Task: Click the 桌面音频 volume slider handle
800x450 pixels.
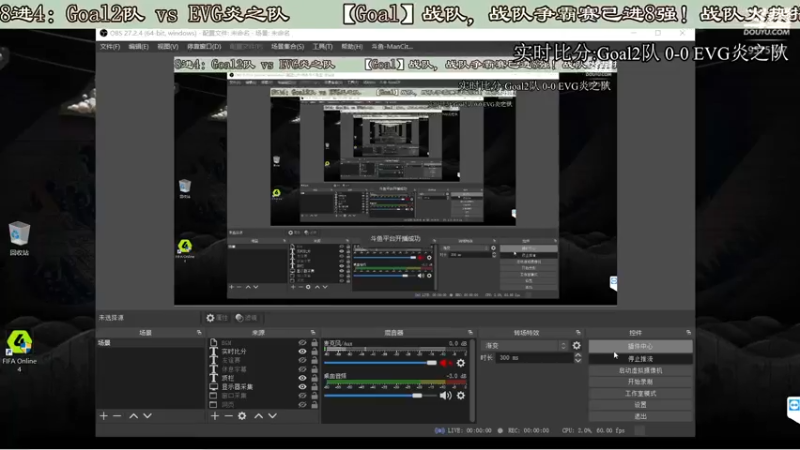Action: click(x=417, y=395)
